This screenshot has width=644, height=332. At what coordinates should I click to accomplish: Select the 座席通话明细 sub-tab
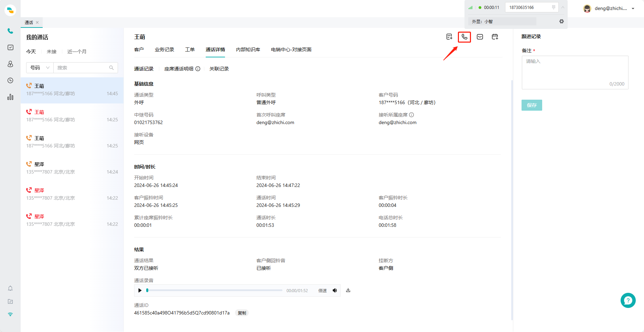click(179, 69)
